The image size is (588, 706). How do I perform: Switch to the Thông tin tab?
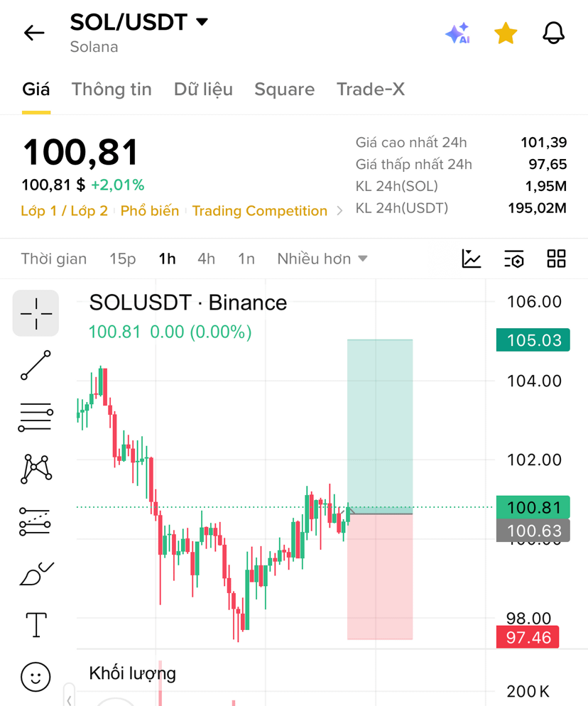tap(111, 89)
